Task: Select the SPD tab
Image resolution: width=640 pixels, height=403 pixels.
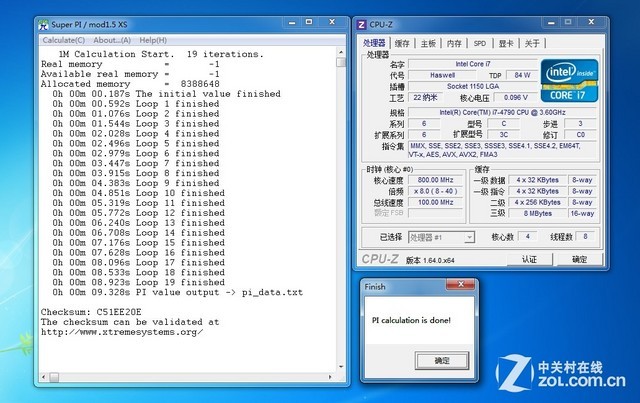Action: coord(480,43)
